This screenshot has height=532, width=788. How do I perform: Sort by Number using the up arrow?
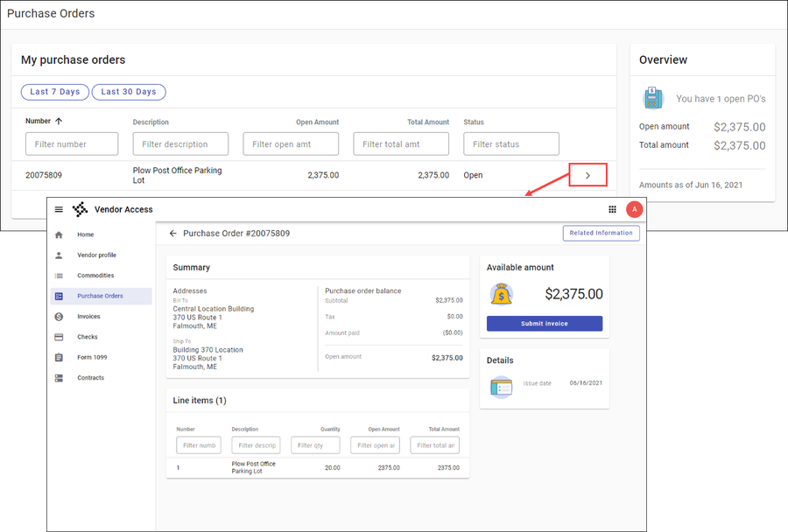(x=59, y=121)
